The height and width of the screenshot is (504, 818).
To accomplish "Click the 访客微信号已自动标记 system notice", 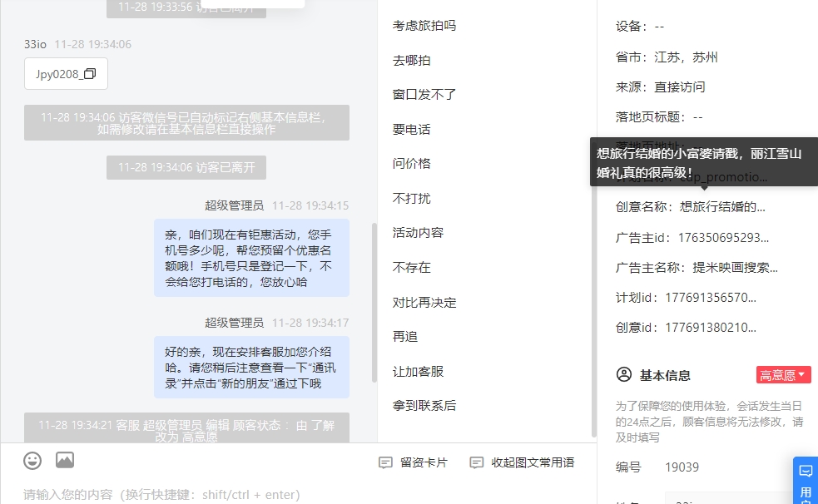I will pyautogui.click(x=186, y=123).
